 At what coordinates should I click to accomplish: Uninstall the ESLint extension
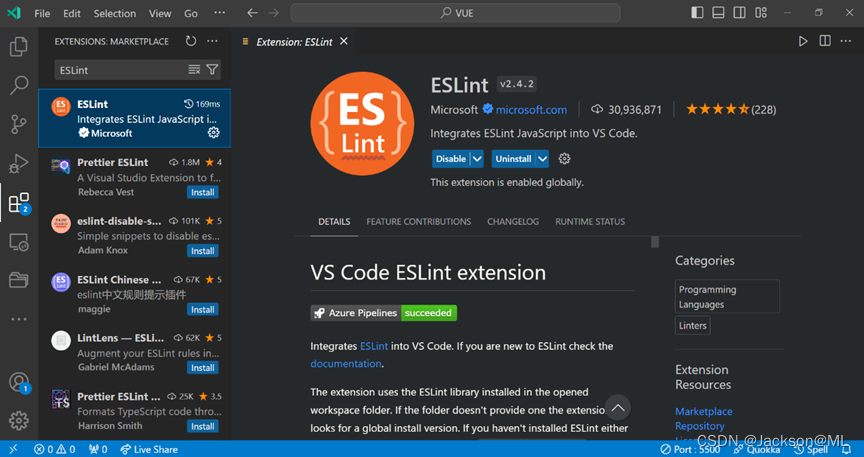[513, 159]
